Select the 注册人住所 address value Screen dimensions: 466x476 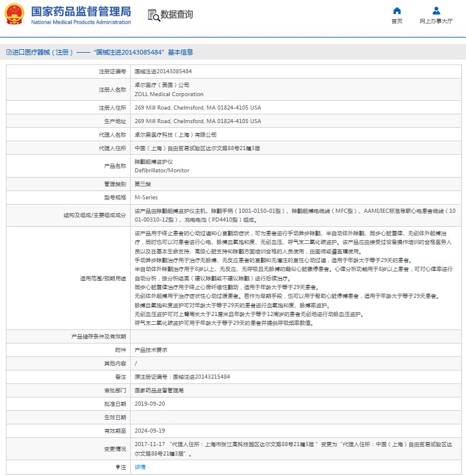(x=198, y=107)
